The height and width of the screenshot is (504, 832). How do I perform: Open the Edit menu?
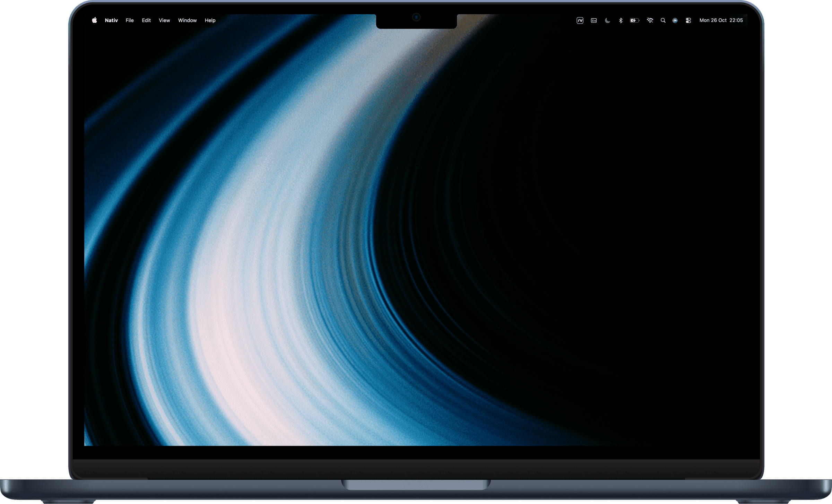coord(146,20)
